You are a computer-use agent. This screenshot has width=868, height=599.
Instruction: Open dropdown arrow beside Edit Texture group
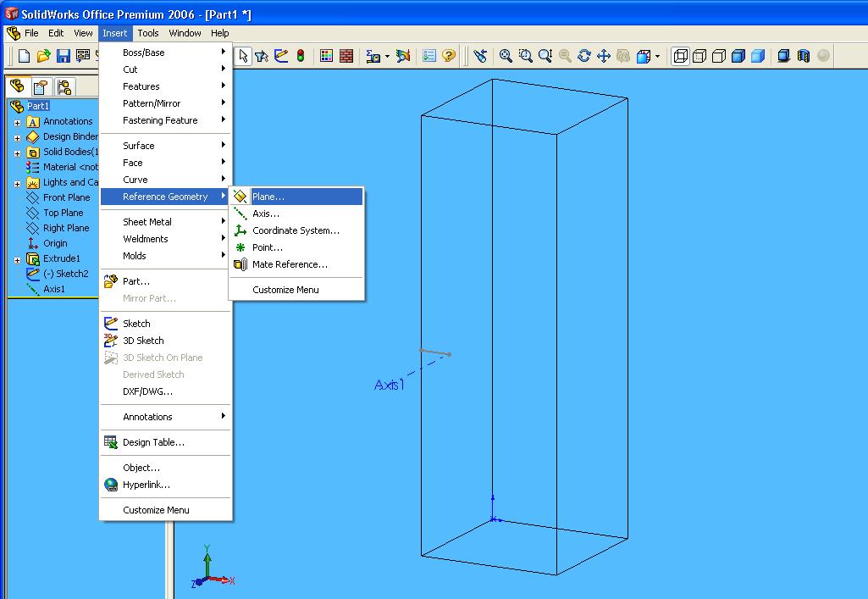(387, 56)
